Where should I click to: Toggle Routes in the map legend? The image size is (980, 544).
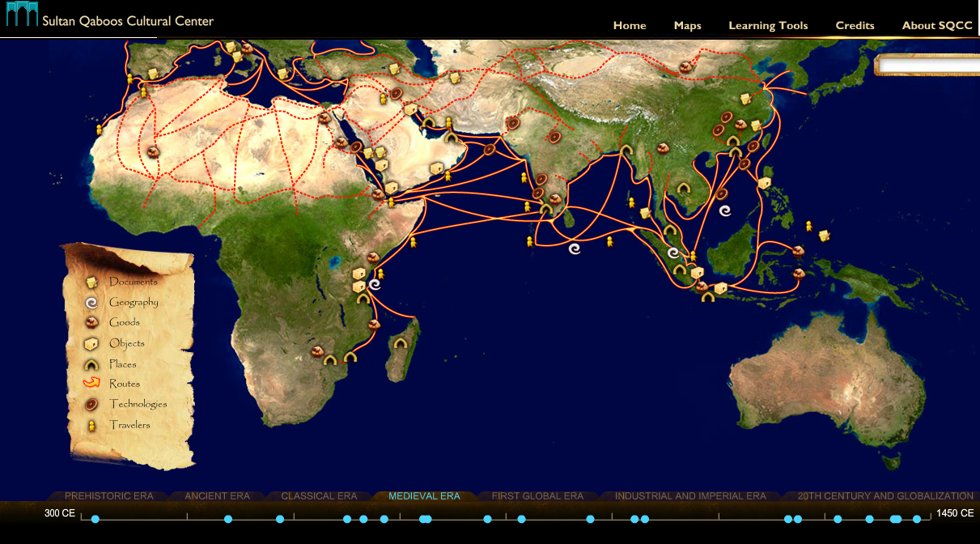(x=124, y=384)
